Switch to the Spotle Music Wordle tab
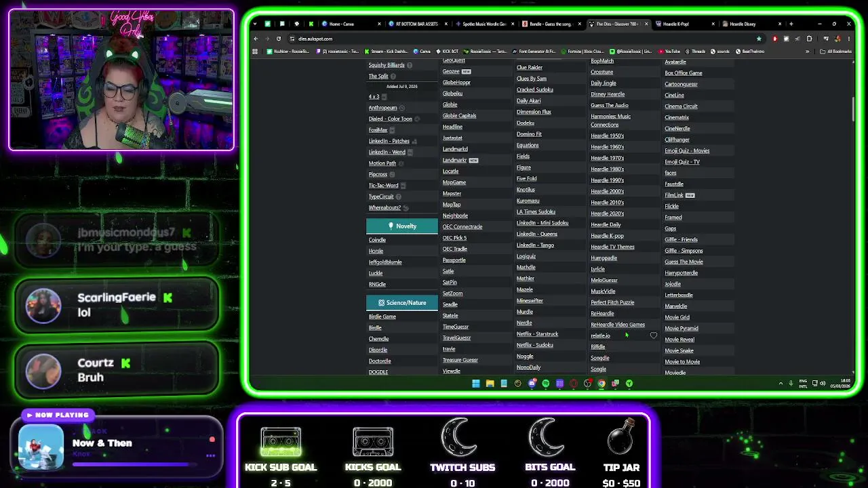This screenshot has width=868, height=488. [484, 24]
